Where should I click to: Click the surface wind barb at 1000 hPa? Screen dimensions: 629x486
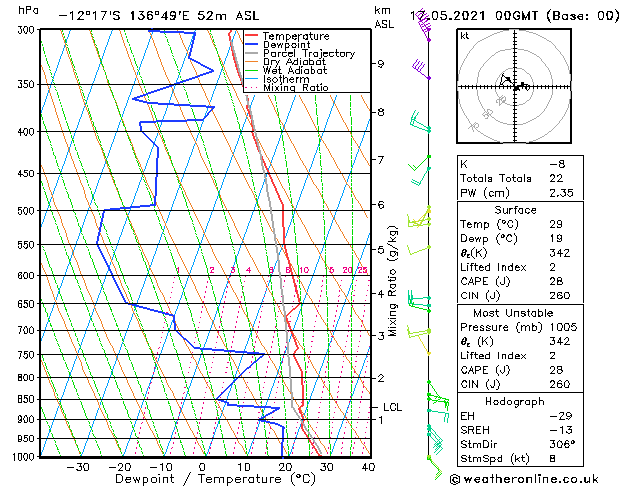click(x=435, y=468)
